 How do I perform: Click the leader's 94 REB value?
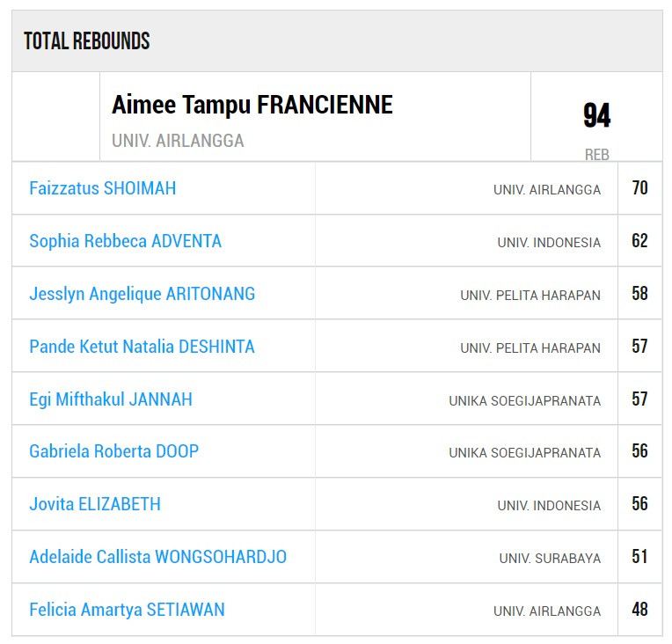596,117
